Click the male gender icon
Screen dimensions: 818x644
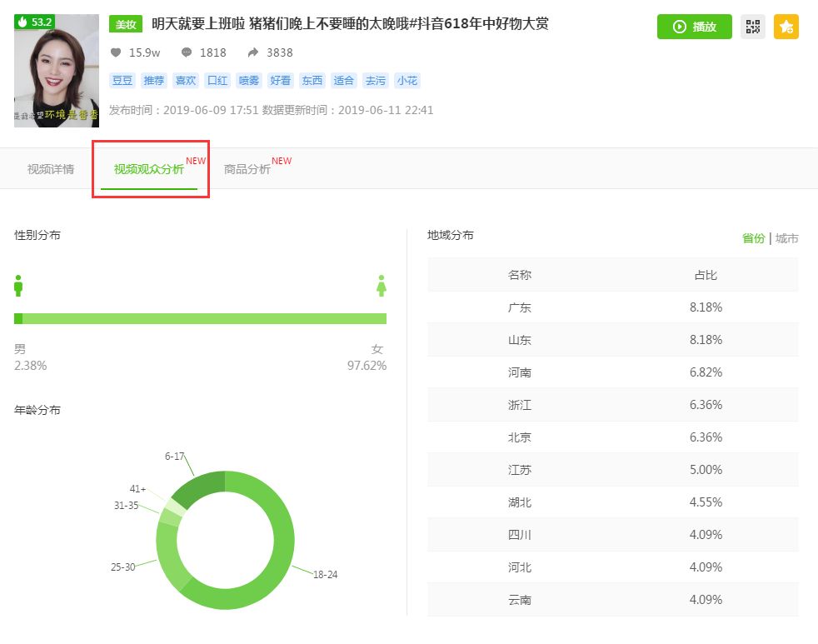(x=18, y=285)
